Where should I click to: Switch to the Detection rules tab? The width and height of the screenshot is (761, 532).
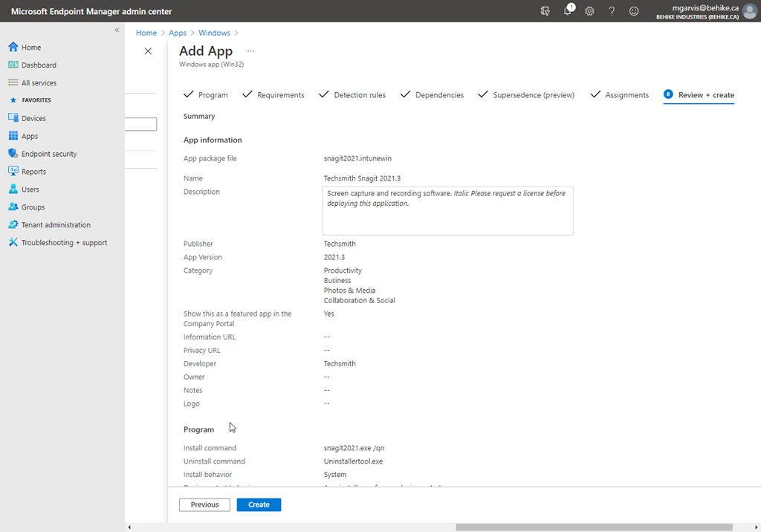pos(359,95)
